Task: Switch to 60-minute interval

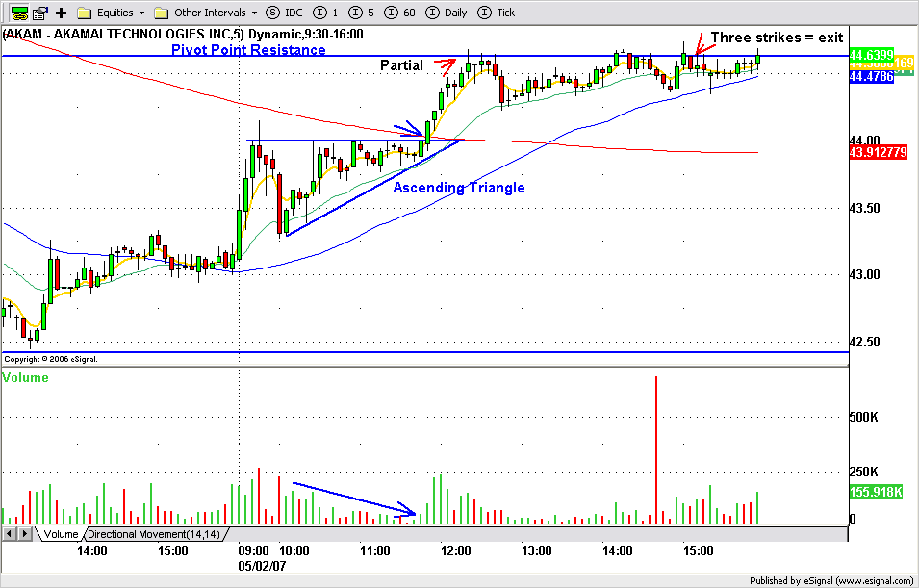Action: click(x=399, y=13)
